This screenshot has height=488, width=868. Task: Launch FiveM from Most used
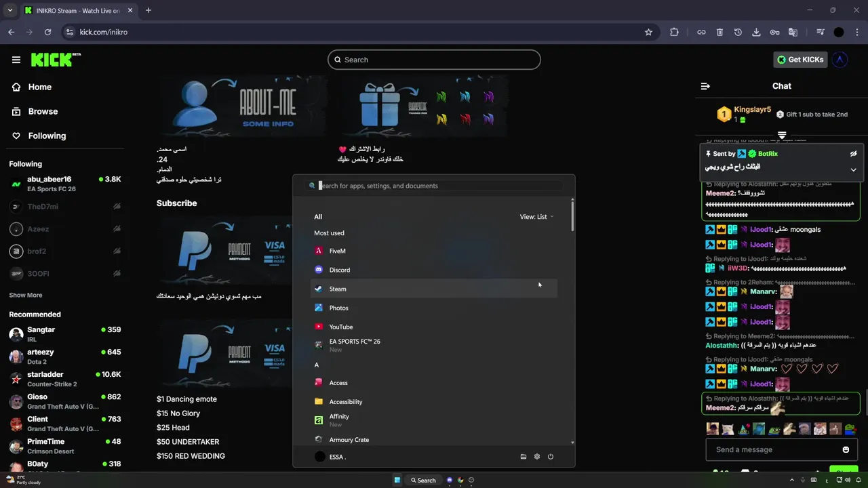[x=434, y=251]
